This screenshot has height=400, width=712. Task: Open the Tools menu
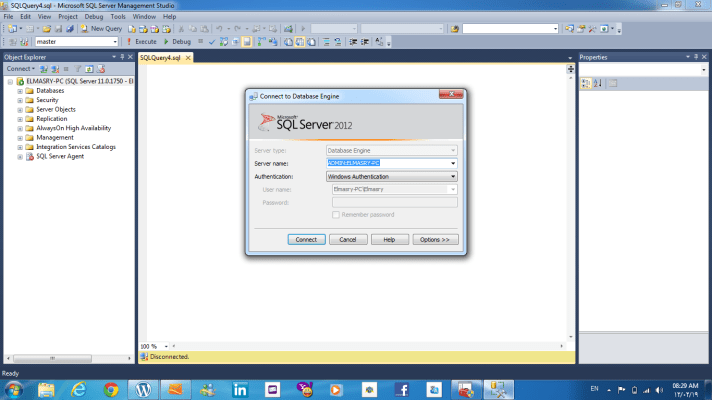pos(118,17)
